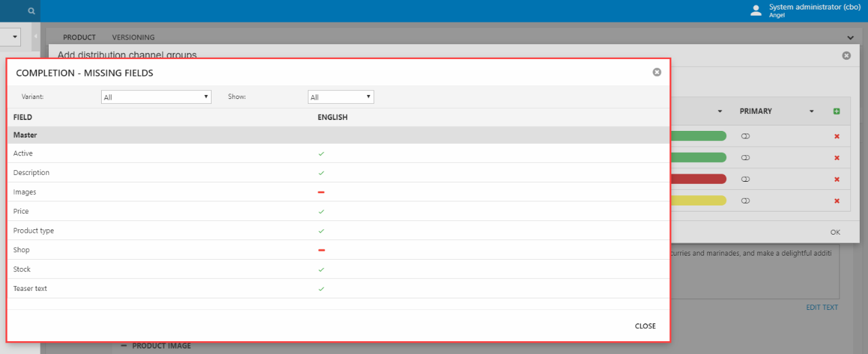The width and height of the screenshot is (868, 354).
Task: Delete the row with the red bar
Action: coord(836,179)
